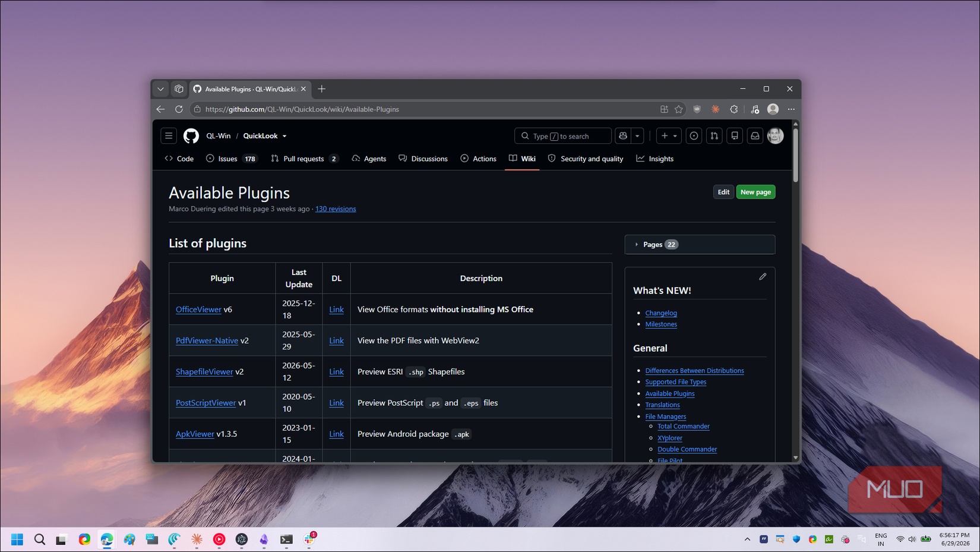Click the split screen icon in address bar
The image size is (980, 552).
(x=664, y=109)
